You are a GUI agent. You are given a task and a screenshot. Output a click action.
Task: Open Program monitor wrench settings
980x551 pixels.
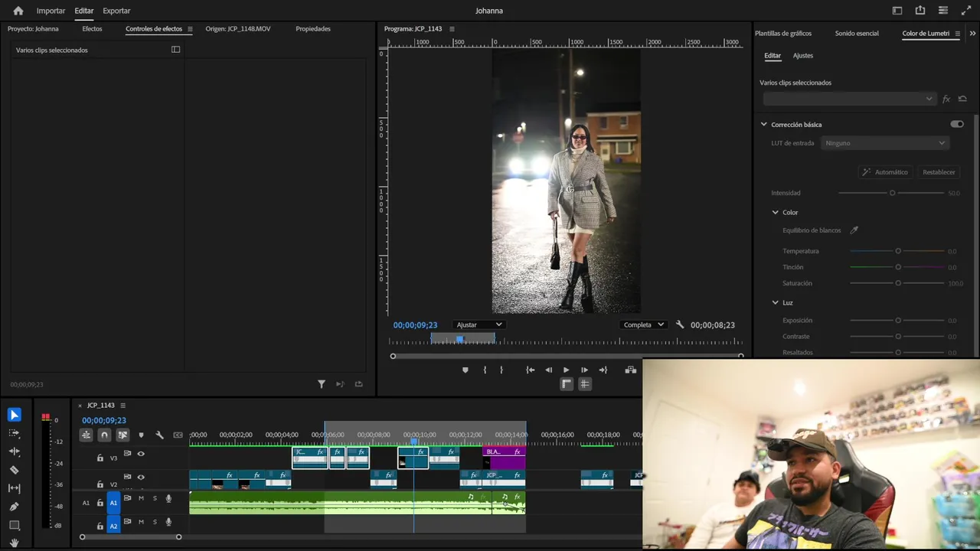(x=679, y=324)
